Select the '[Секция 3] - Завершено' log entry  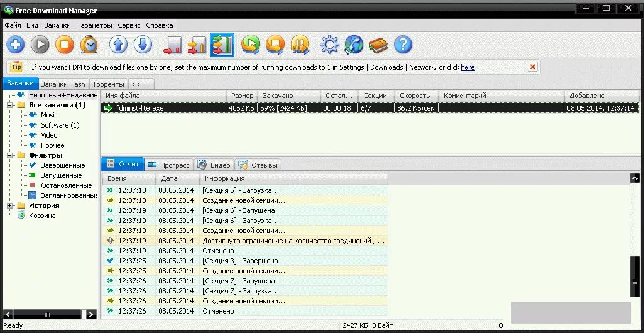(x=245, y=261)
